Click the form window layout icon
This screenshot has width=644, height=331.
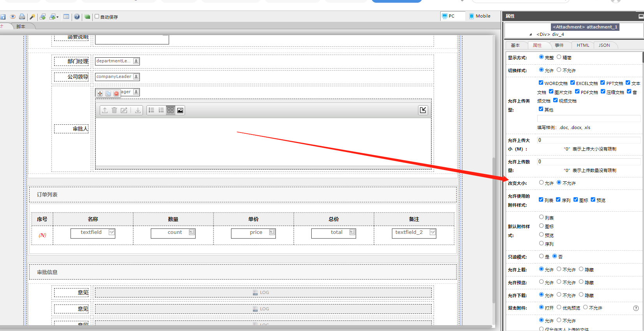[x=66, y=17]
